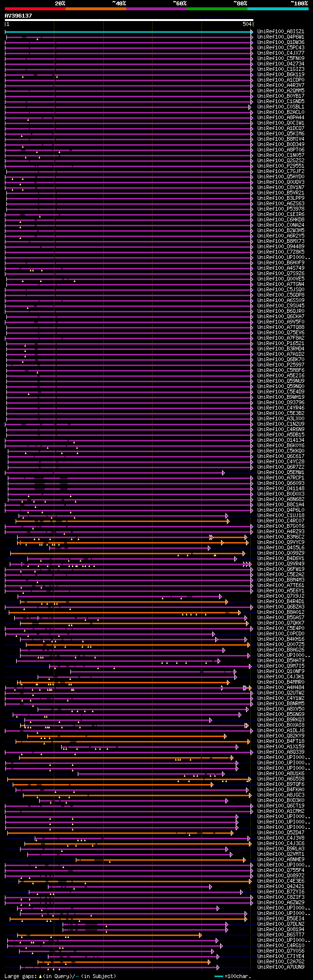Viewport: 313px width, 980px height.
Task: Click the cyan ~100% identity legend segment
Action: pos(277,8)
